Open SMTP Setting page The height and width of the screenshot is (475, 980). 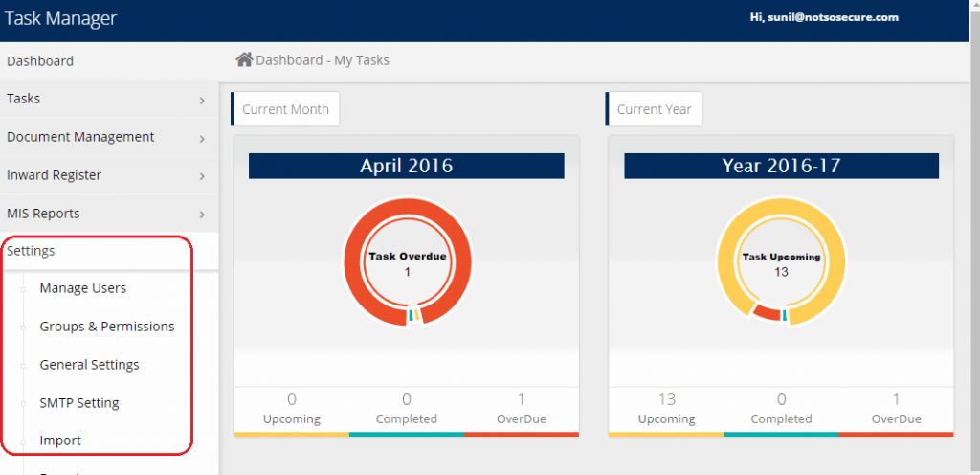tap(79, 402)
